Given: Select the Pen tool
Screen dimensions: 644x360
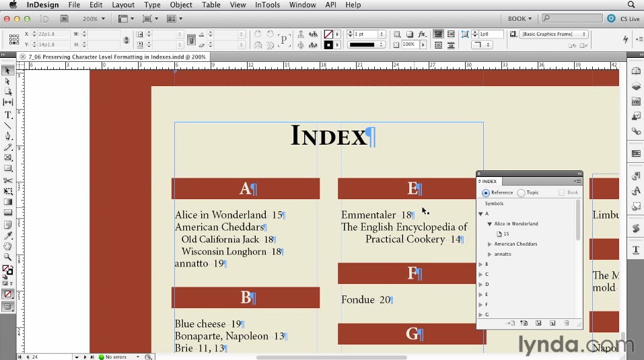Looking at the screenshot, I should point(7,136).
